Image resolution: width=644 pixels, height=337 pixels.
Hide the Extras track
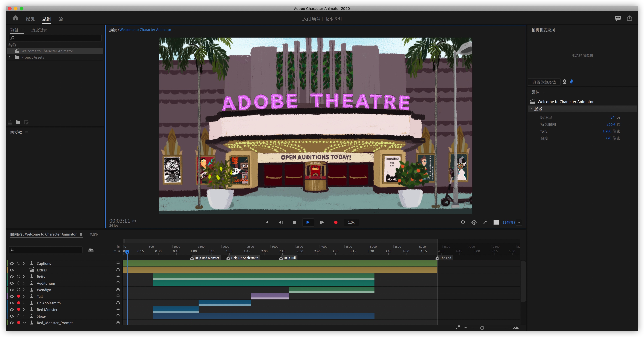click(12, 270)
